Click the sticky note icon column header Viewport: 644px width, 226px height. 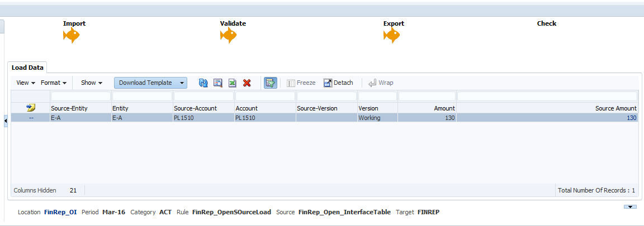pyautogui.click(x=30, y=108)
